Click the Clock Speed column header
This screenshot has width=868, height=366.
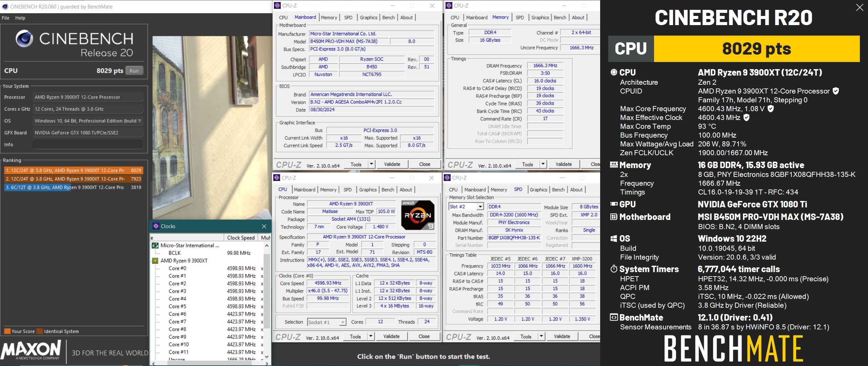pos(241,238)
